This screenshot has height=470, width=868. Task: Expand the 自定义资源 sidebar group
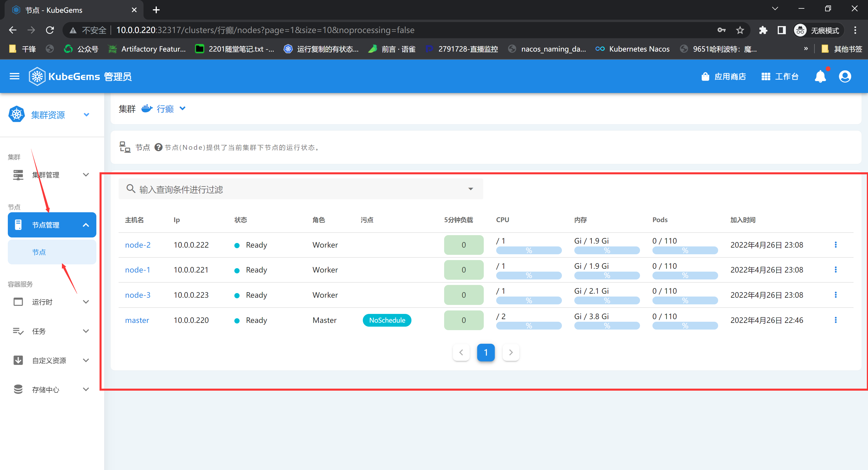[52, 361]
